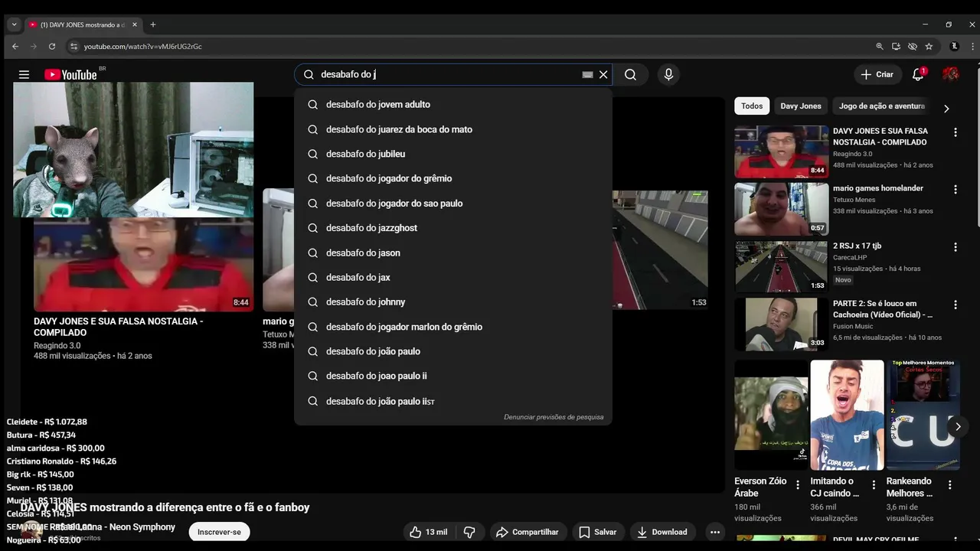This screenshot has width=980, height=551.
Task: Open more actions three-dot button below video
Action: [x=714, y=532]
